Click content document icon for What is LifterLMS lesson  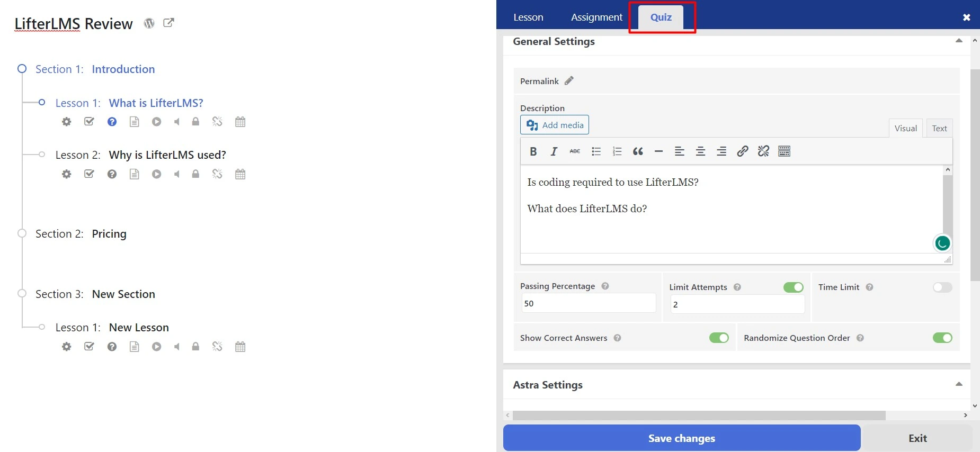[x=135, y=122]
